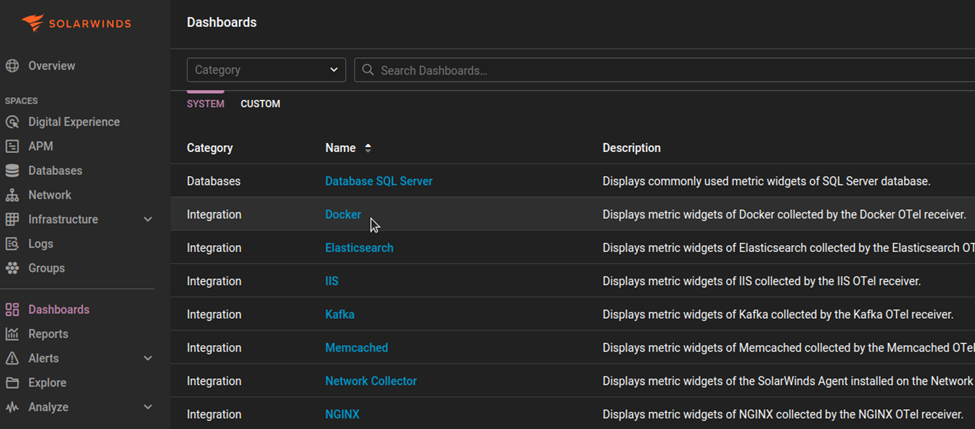Switch to the Custom dashboards tab
The image size is (975, 429).
pyautogui.click(x=260, y=104)
